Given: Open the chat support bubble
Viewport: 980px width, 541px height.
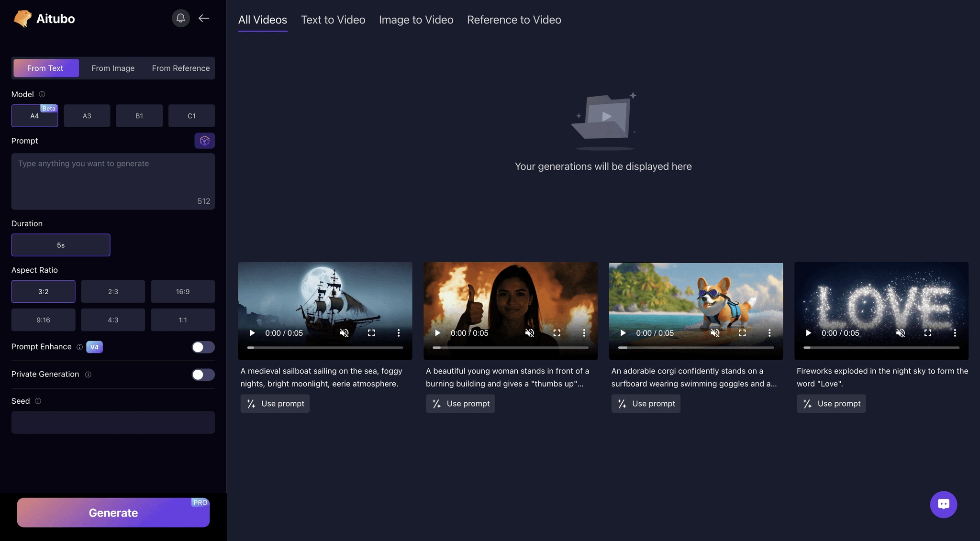Looking at the screenshot, I should point(943,504).
